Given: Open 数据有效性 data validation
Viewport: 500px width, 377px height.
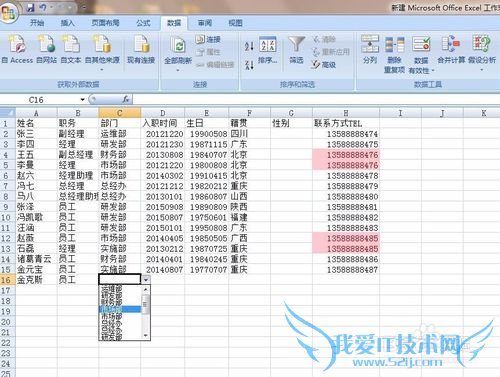Looking at the screenshot, I should coord(421,55).
